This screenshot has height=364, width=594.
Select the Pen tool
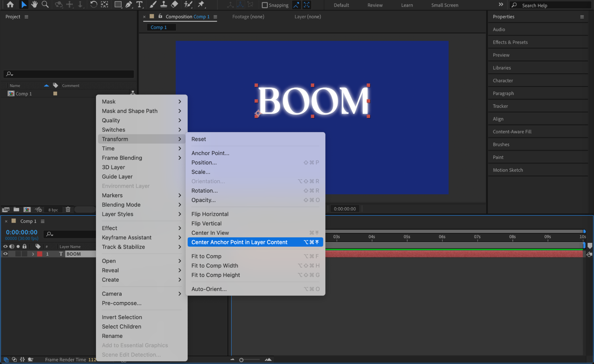coord(129,4)
